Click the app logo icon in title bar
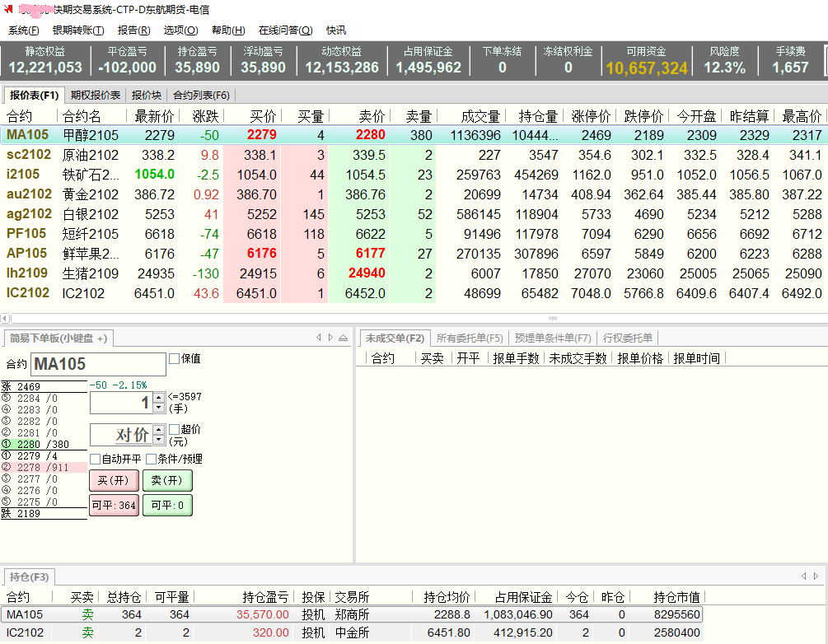 [x=9, y=10]
